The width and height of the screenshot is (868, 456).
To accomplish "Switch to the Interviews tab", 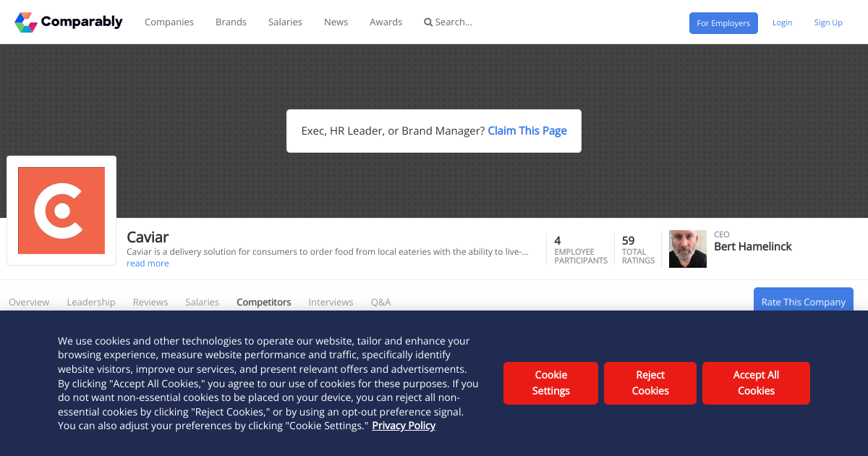I will pyautogui.click(x=331, y=303).
